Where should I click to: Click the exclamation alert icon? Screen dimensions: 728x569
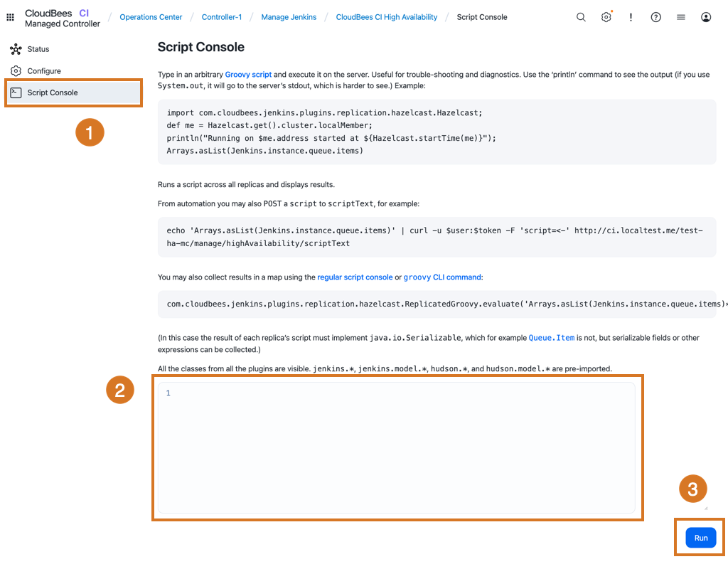click(631, 17)
